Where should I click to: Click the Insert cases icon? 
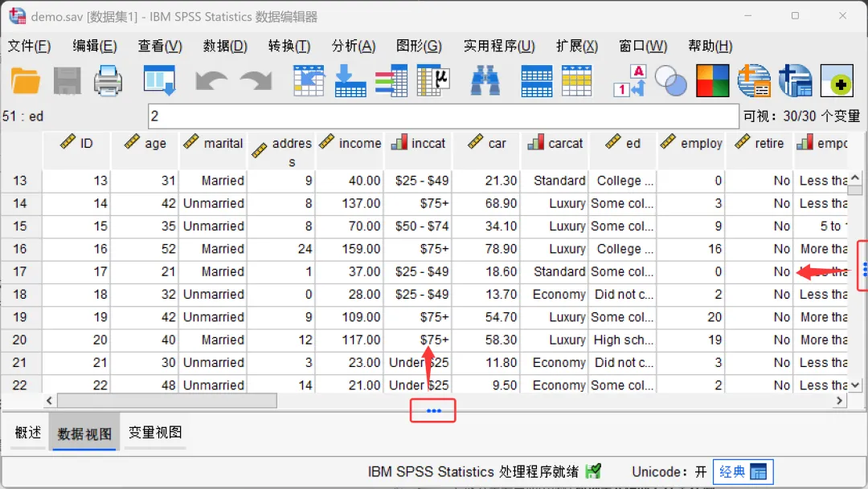tap(536, 81)
